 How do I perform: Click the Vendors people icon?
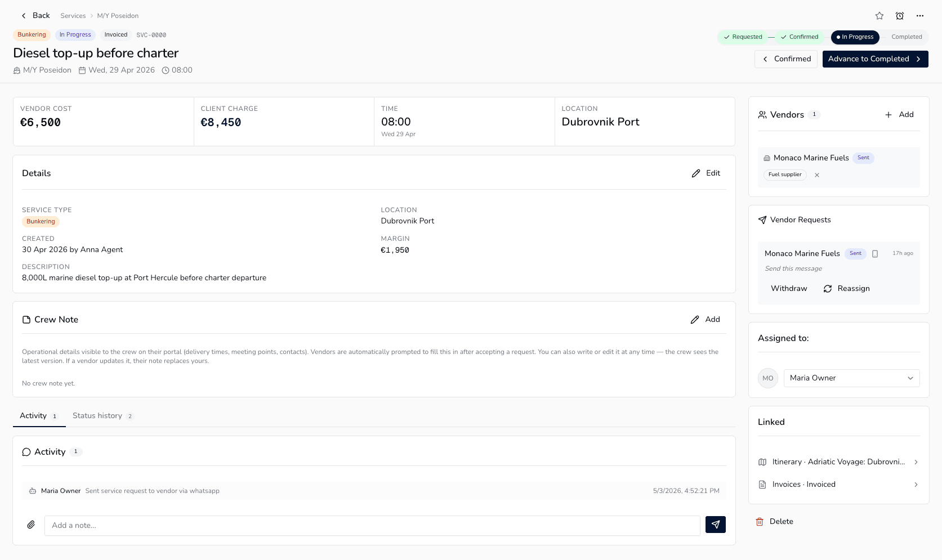click(762, 115)
